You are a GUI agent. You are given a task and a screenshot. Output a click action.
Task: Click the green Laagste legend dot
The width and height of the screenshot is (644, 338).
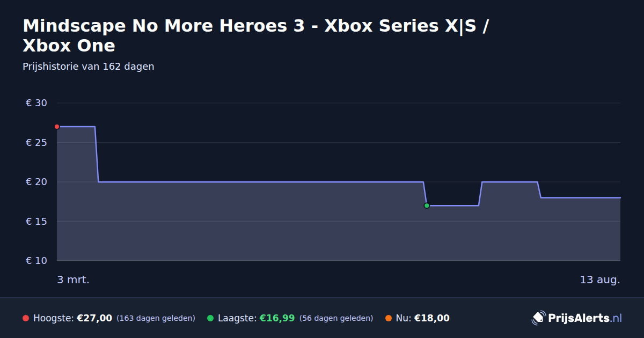pyautogui.click(x=210, y=318)
